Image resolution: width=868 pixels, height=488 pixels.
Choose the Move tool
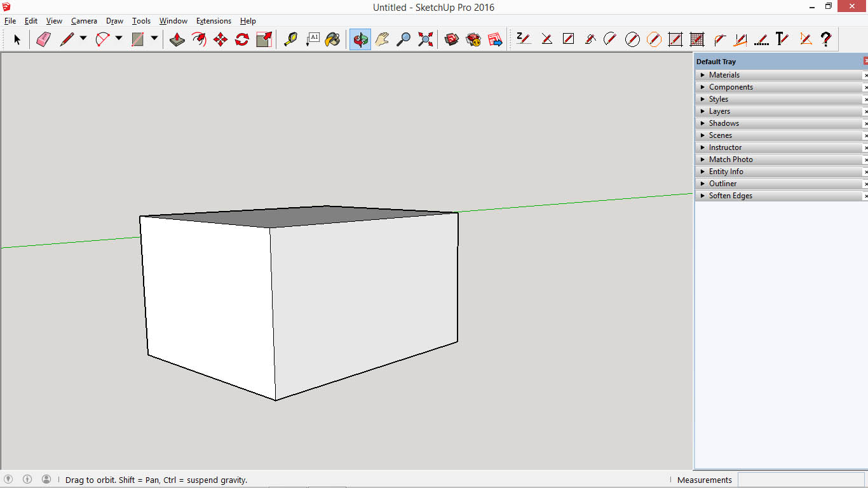tap(220, 39)
